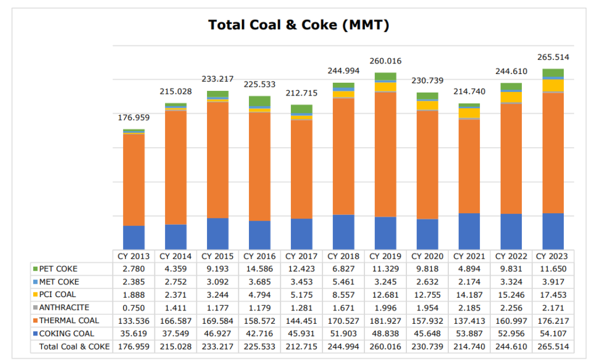Image resolution: width=597 pixels, height=364 pixels.
Task: Select the CY 2023 column header
Action: pos(552,256)
